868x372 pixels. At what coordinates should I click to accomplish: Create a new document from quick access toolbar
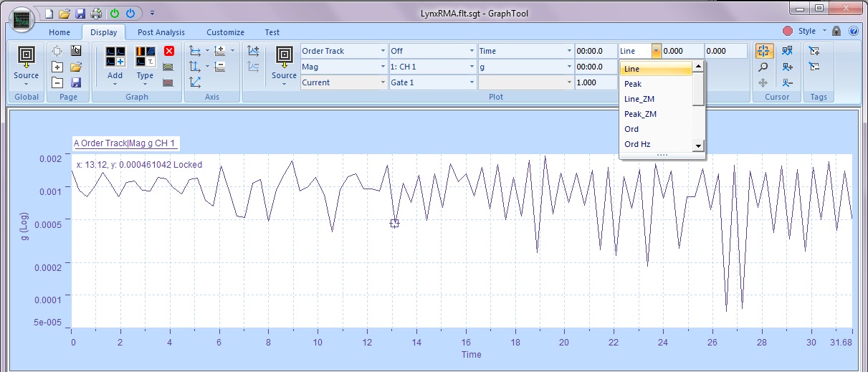coord(49,13)
